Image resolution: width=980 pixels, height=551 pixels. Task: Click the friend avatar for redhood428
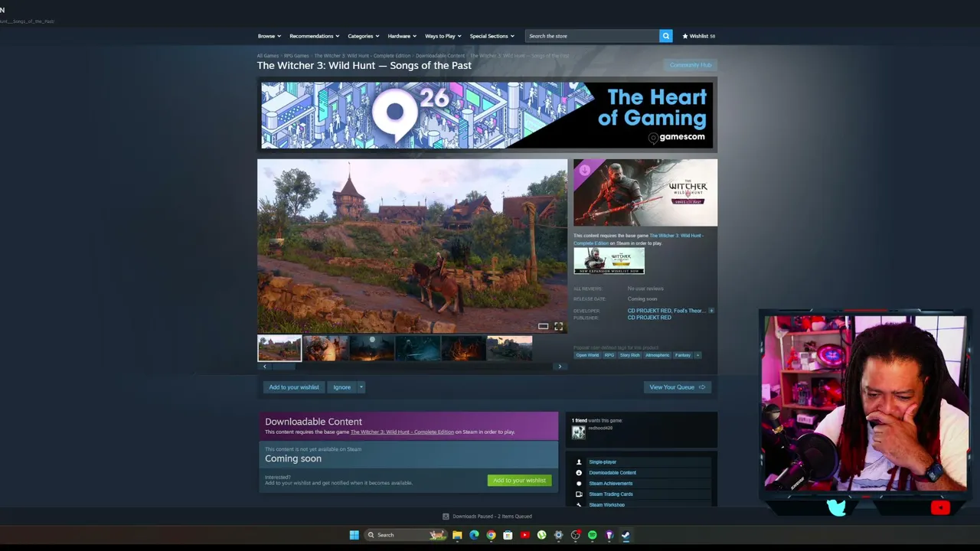click(578, 432)
